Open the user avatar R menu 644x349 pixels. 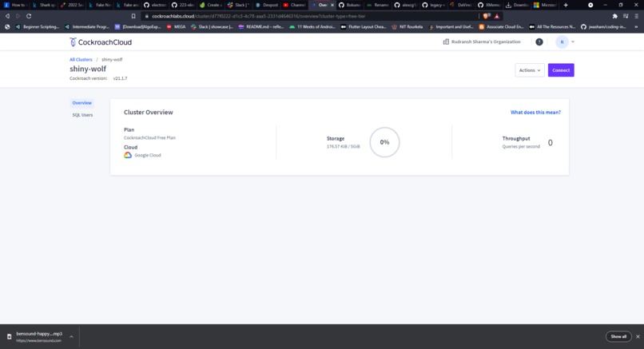pyautogui.click(x=563, y=42)
